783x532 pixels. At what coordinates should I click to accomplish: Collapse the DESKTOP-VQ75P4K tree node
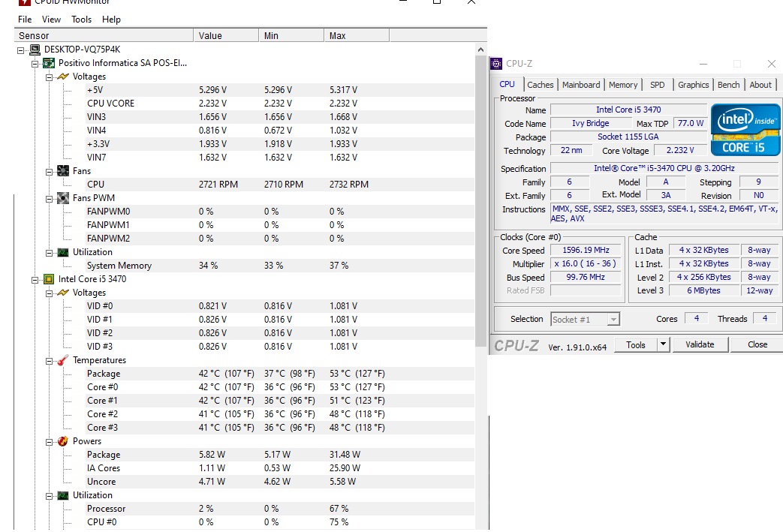click(20, 50)
